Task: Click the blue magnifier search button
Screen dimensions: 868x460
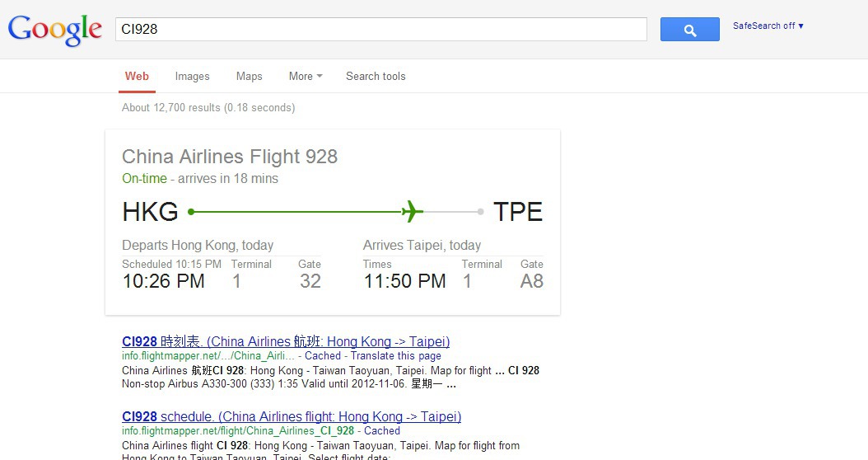Action: point(689,30)
